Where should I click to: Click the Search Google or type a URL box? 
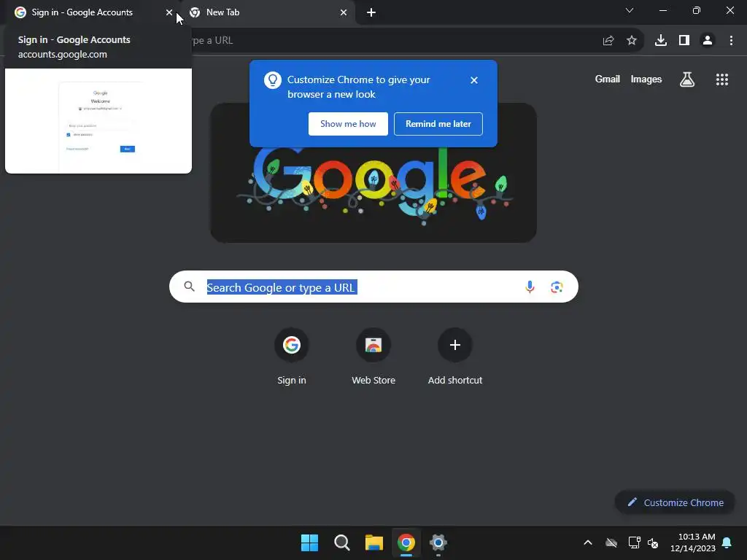coord(374,287)
